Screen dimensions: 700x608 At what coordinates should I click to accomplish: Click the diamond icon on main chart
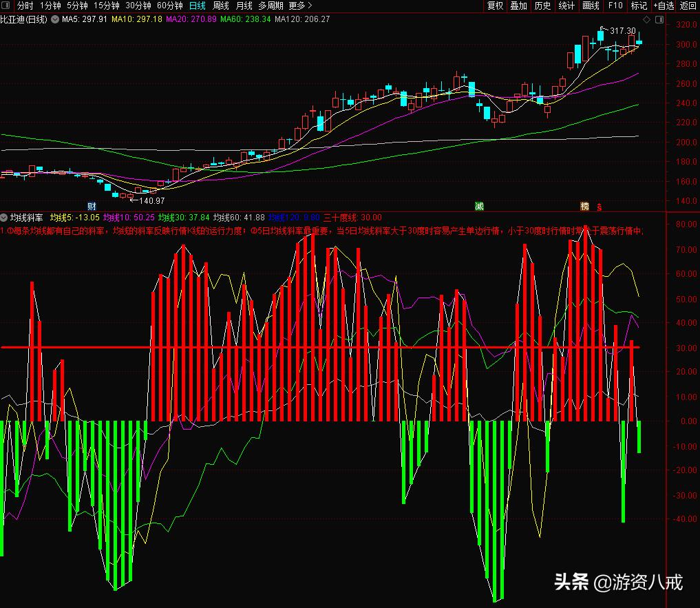click(x=646, y=20)
